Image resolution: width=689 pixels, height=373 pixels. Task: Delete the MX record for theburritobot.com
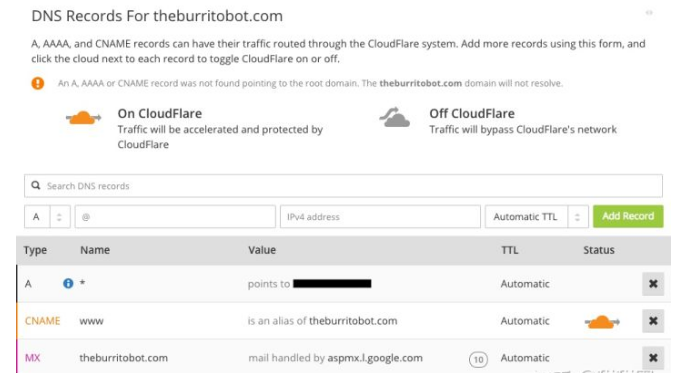click(x=653, y=358)
